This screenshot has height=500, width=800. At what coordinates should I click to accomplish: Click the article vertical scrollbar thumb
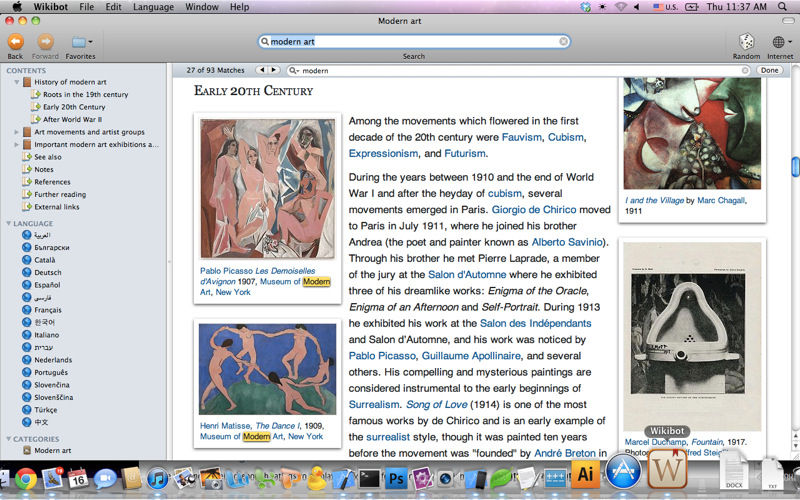[795, 167]
